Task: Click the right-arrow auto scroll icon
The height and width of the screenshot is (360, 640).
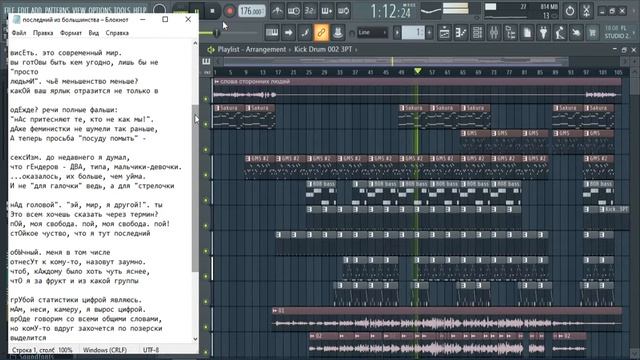Action: [288, 33]
